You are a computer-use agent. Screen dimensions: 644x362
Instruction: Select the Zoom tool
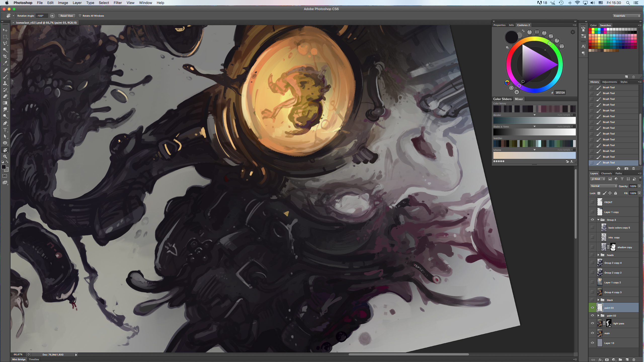click(5, 157)
